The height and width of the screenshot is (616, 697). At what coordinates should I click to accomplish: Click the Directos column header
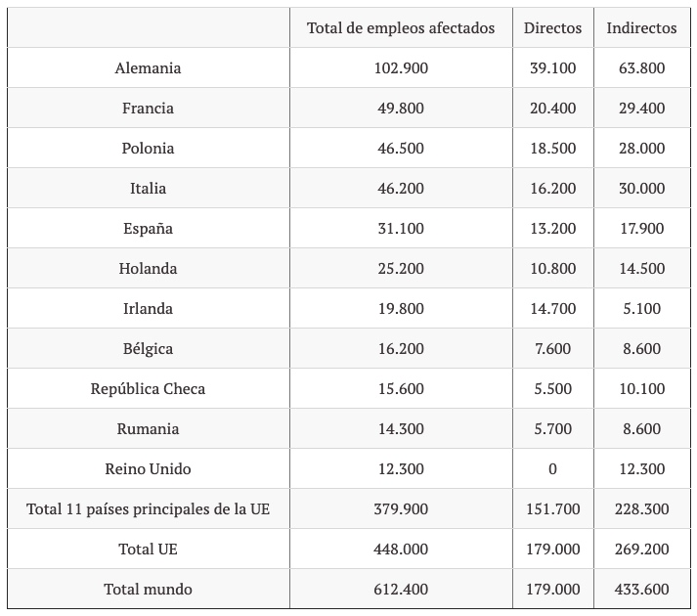click(552, 28)
